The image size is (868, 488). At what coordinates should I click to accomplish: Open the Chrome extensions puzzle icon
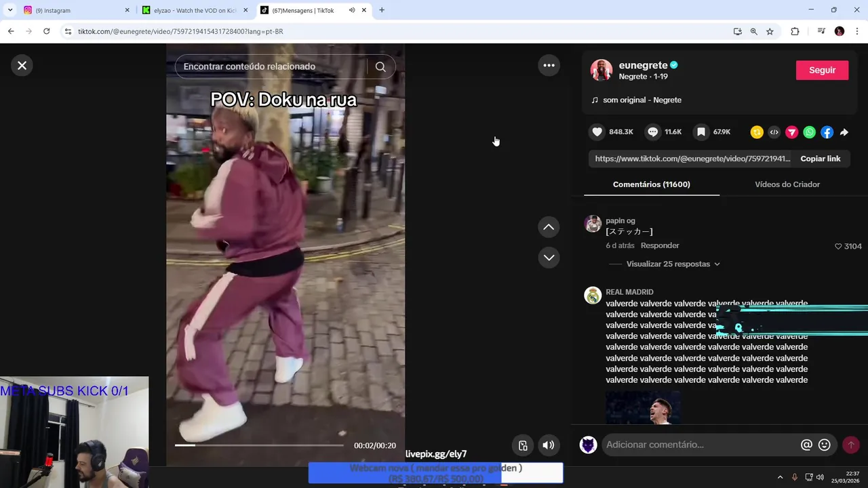(795, 31)
